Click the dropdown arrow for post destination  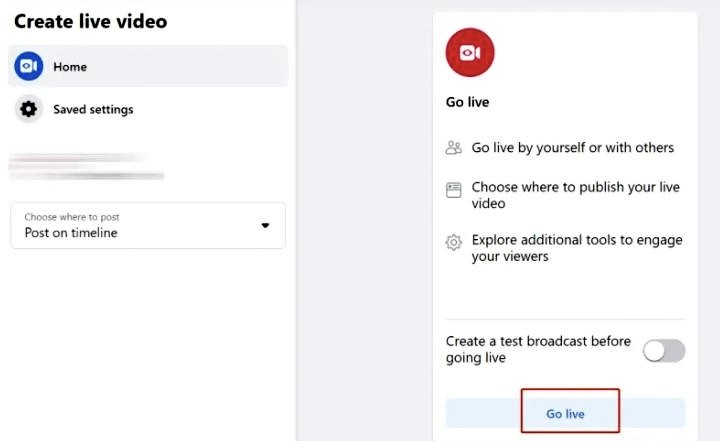265,226
